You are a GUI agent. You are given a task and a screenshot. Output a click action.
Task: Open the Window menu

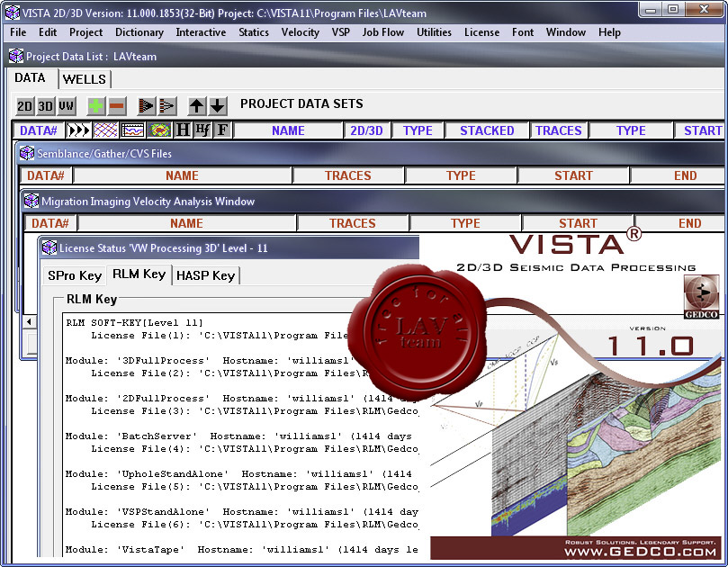coord(565,32)
